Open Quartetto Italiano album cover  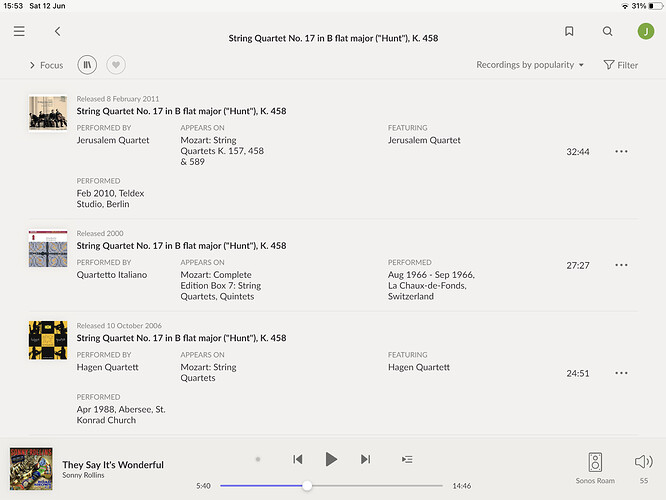pyautogui.click(x=48, y=249)
